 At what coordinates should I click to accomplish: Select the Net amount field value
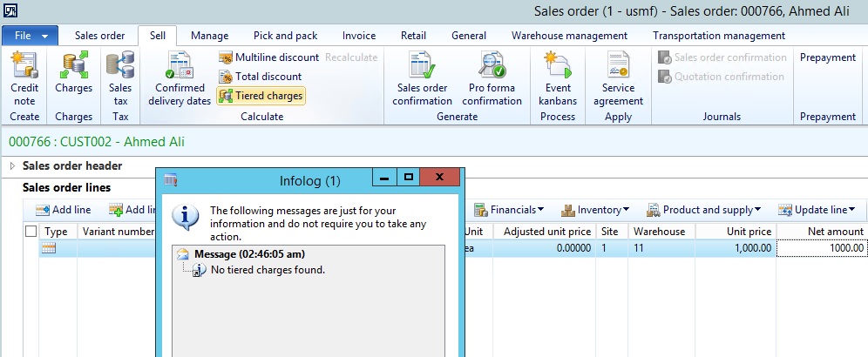821,248
